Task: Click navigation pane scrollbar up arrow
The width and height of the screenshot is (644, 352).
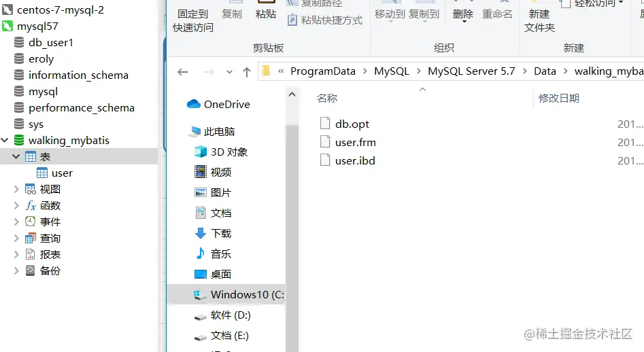Action: [x=292, y=94]
